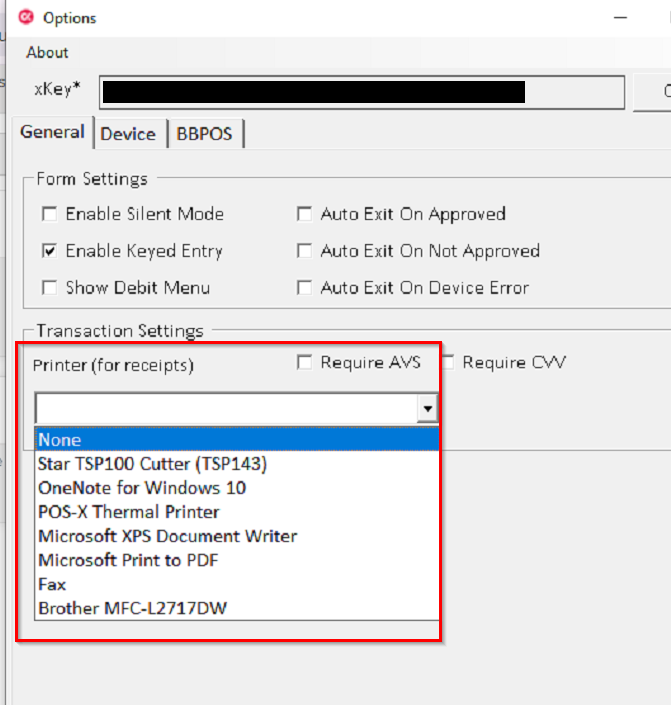Click the Options window app icon
Image resolution: width=671 pixels, height=705 pixels.
[26, 17]
